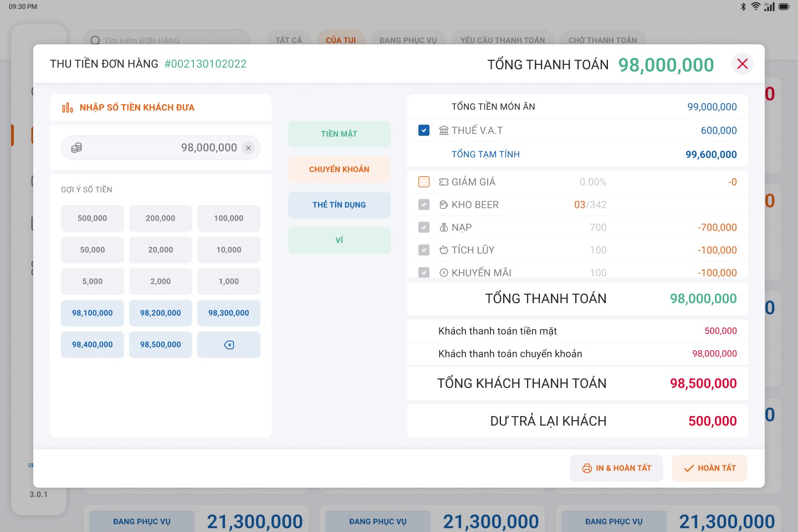Screen dimensions: 798x532
Task: Click the customer amount input field
Action: point(161,148)
